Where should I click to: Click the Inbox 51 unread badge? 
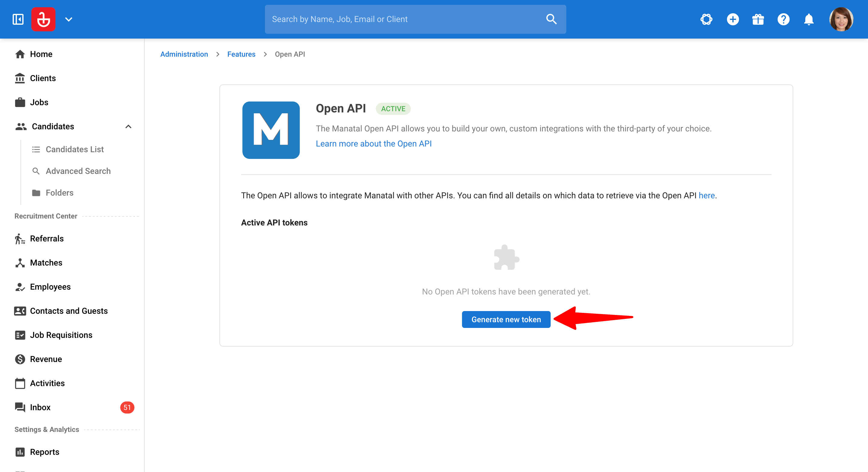(x=127, y=408)
